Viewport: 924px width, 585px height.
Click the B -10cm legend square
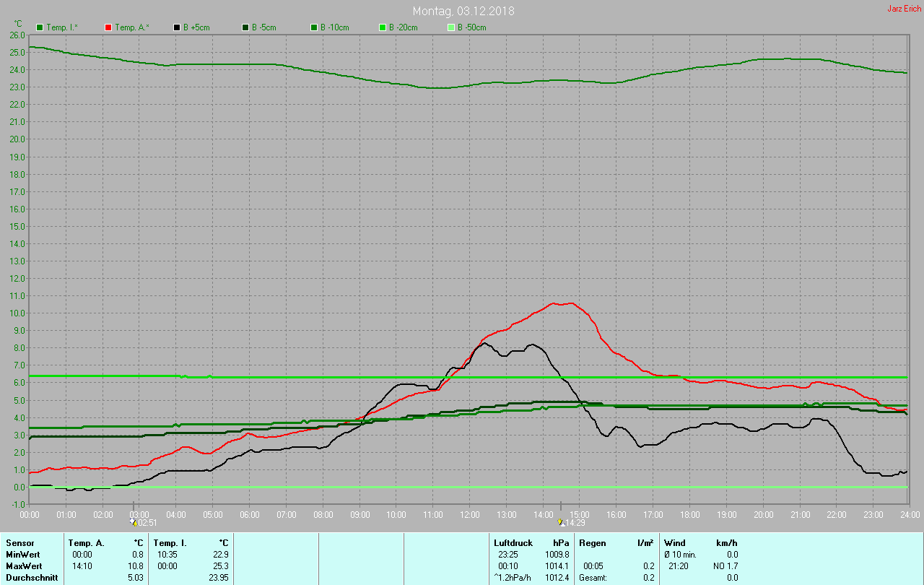click(x=314, y=27)
